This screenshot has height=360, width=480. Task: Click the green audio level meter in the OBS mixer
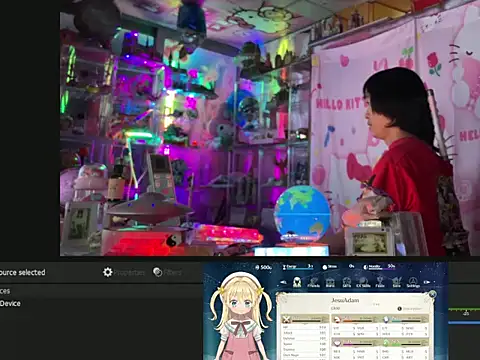pos(464,310)
